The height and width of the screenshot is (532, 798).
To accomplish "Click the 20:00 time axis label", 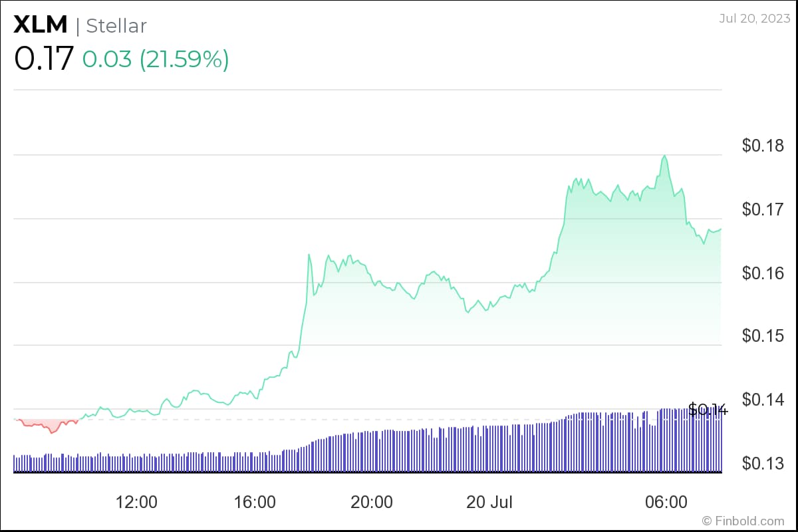I will (x=372, y=502).
